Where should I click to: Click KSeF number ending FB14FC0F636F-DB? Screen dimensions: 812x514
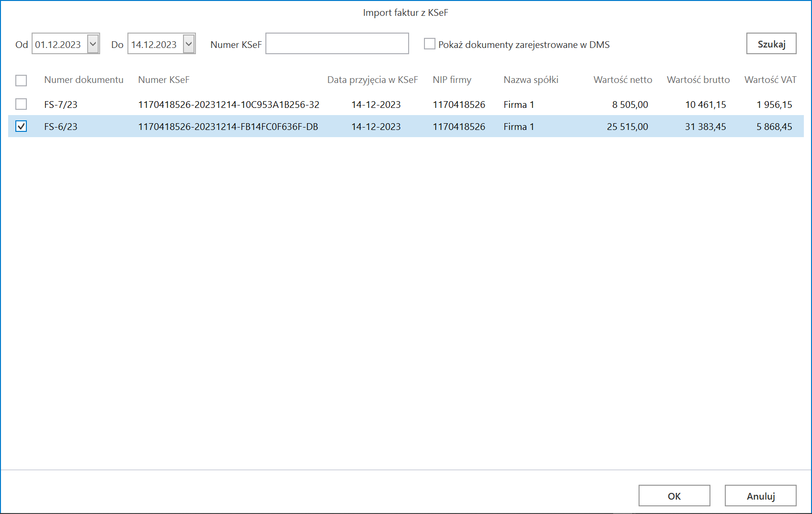(x=228, y=127)
